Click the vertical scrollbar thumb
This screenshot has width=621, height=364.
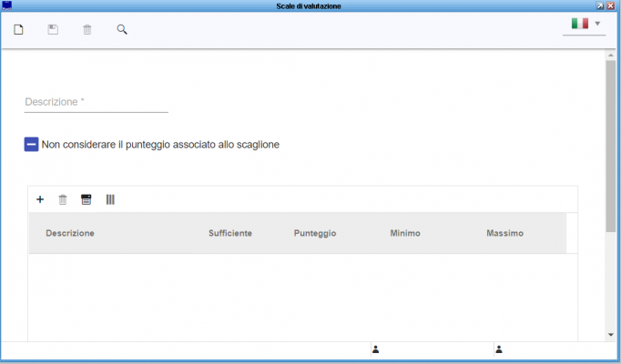pyautogui.click(x=611, y=147)
